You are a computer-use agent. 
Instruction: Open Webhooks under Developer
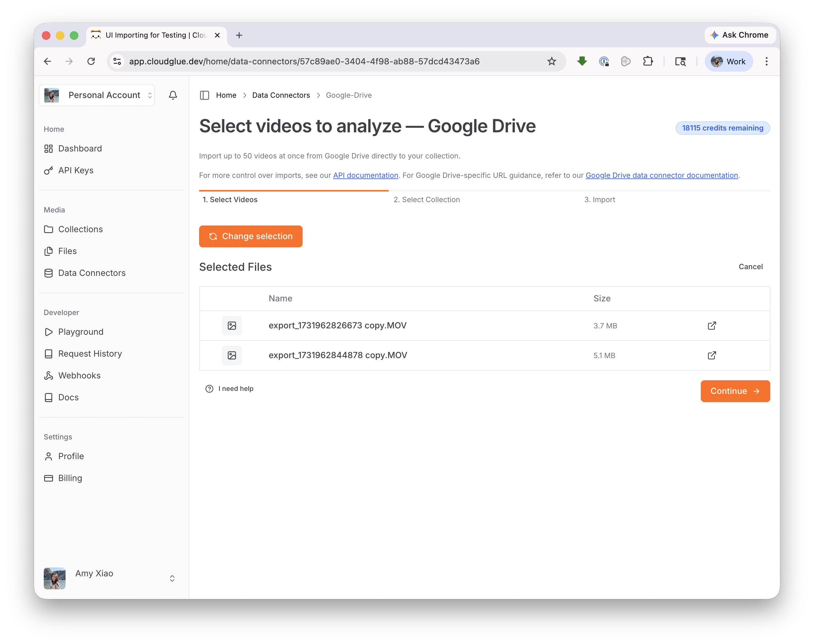click(79, 375)
